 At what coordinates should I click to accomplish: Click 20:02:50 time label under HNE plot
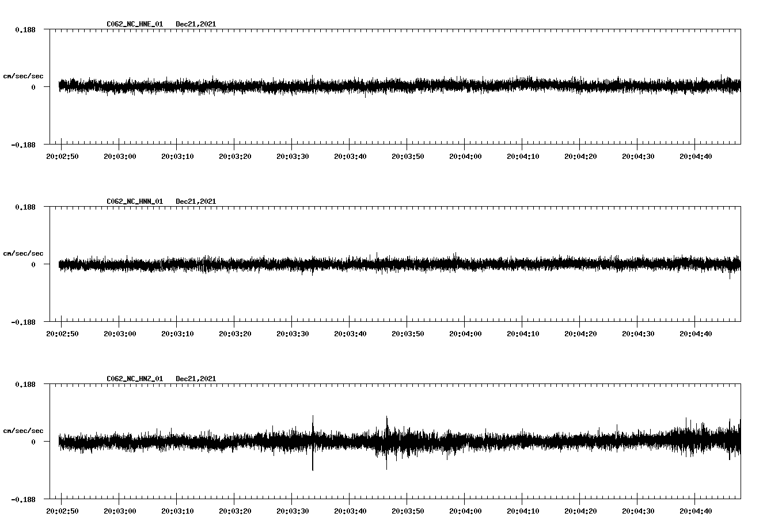62,157
